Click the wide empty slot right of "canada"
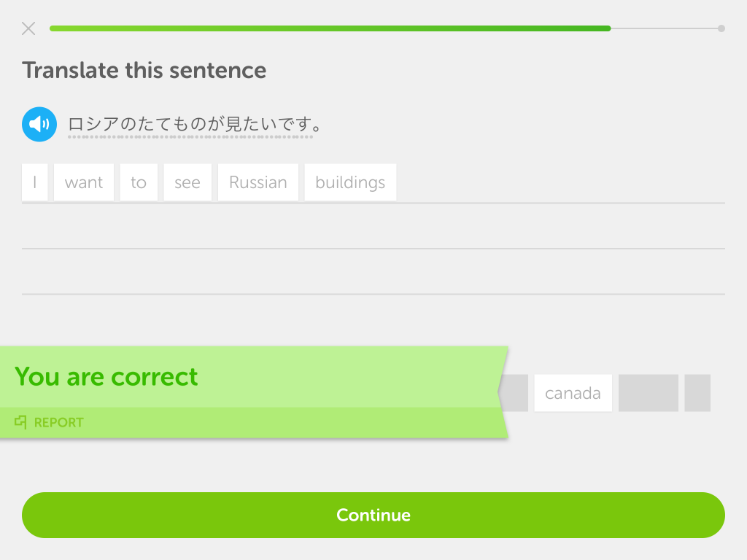This screenshot has height=560, width=747. [x=649, y=393]
